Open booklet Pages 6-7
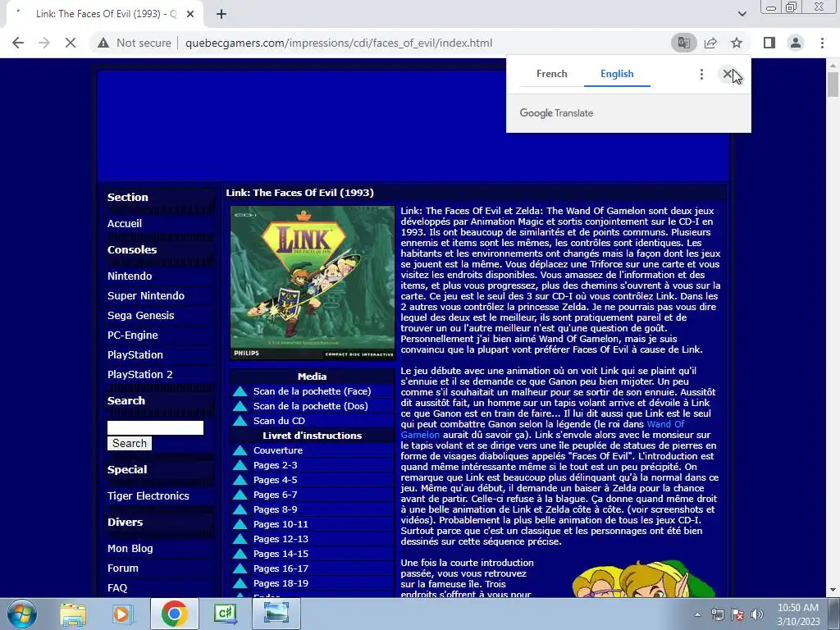 (276, 495)
